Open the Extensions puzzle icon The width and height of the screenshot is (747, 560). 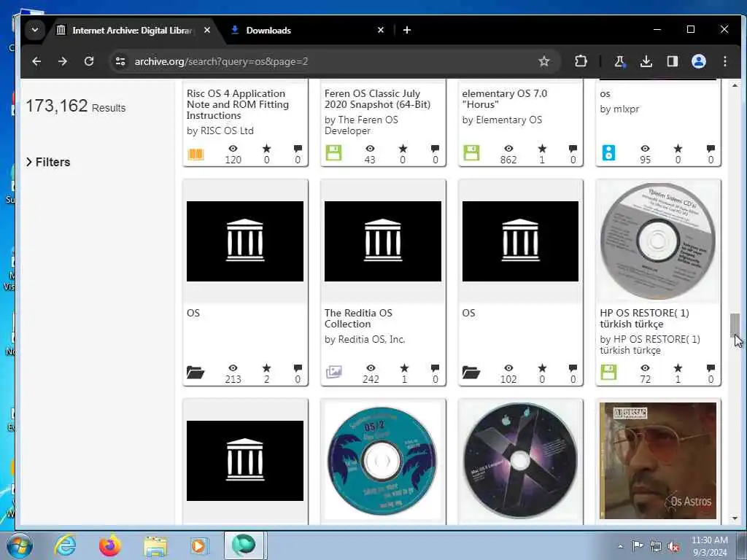581,61
